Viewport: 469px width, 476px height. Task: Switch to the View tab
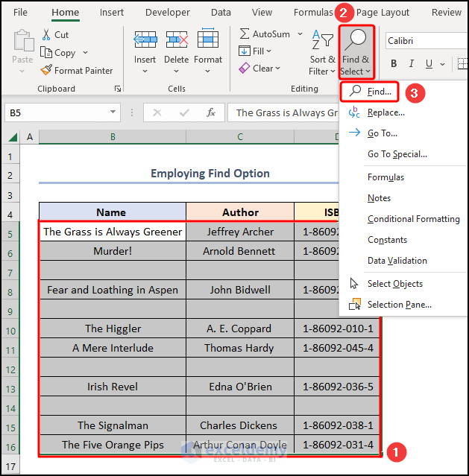point(262,13)
